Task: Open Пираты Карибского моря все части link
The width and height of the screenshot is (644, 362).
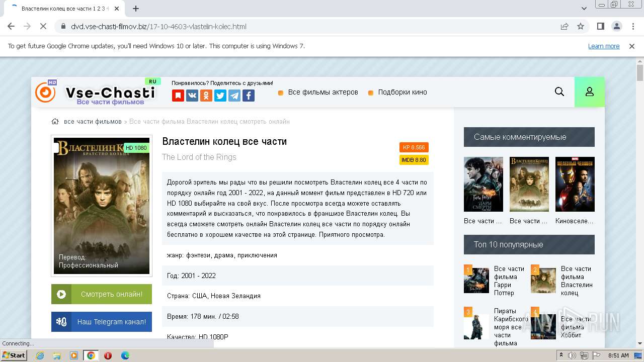Action: 511,327
